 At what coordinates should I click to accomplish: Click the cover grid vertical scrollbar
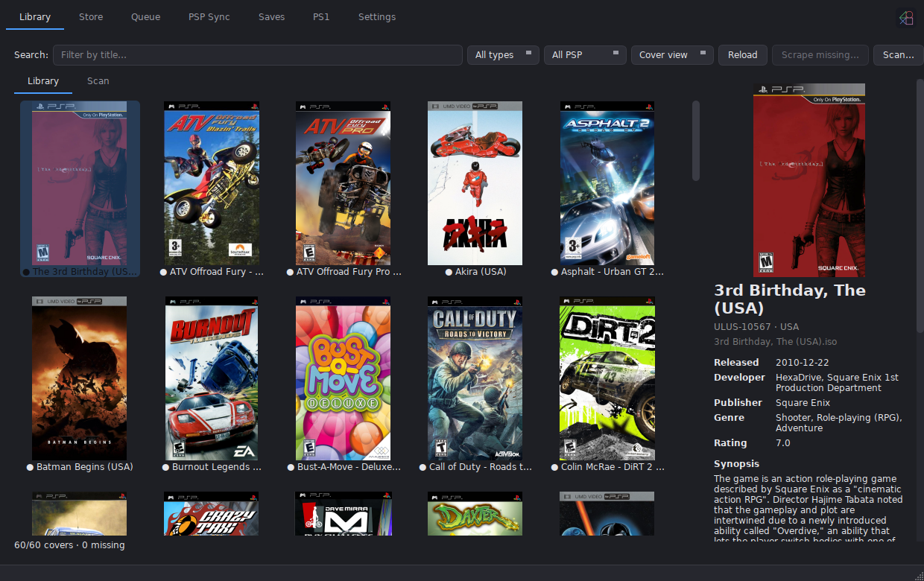click(x=696, y=141)
